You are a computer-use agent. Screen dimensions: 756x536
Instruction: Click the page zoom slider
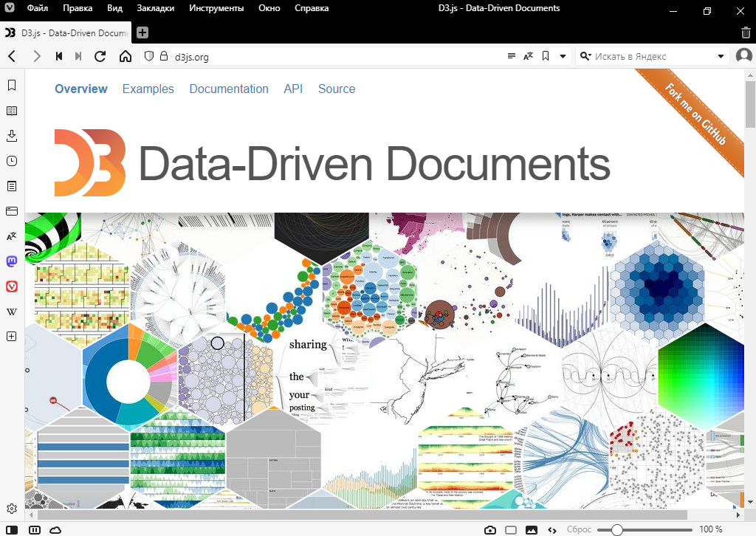(644, 529)
